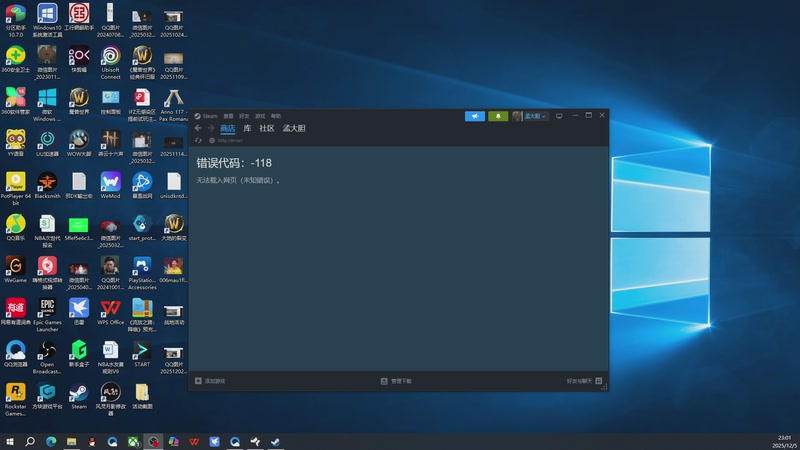Switch to the 商店 tab in Steam
The height and width of the screenshot is (450, 800).
(x=228, y=128)
